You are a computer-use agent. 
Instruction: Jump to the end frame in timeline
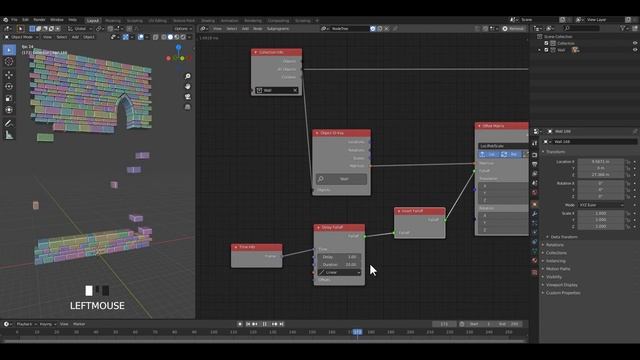click(281, 324)
